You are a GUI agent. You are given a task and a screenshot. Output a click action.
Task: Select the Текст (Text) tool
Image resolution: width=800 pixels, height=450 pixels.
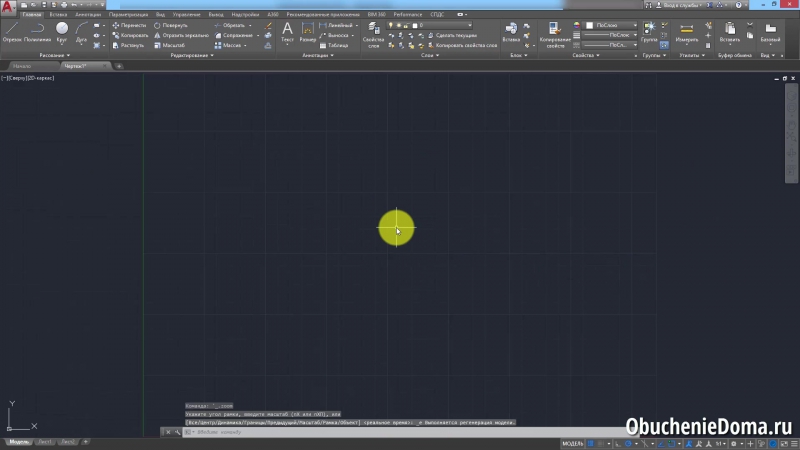(x=287, y=32)
